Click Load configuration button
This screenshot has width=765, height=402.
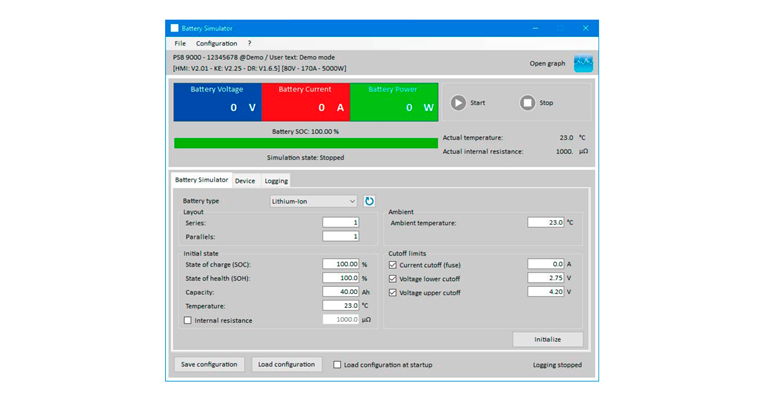[286, 364]
